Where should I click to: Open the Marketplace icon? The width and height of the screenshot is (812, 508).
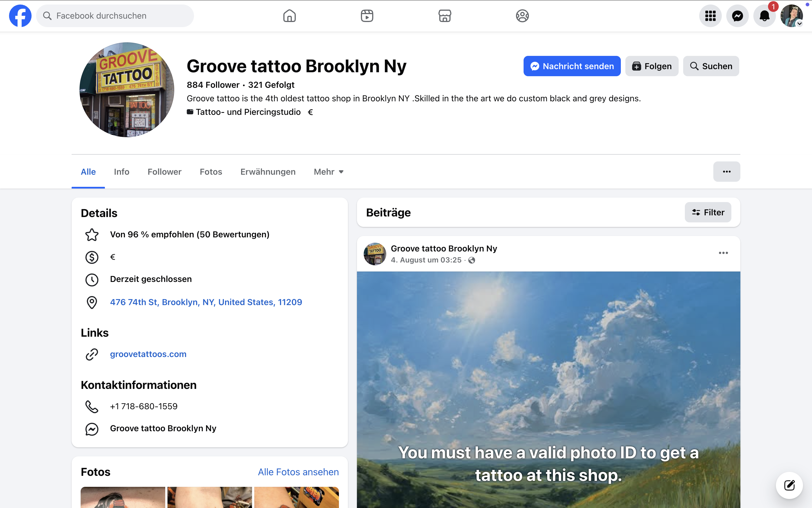pyautogui.click(x=445, y=16)
